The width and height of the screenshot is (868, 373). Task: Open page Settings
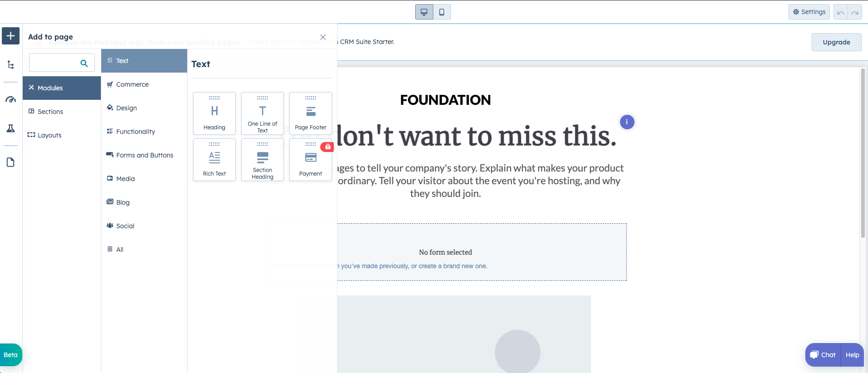click(809, 12)
